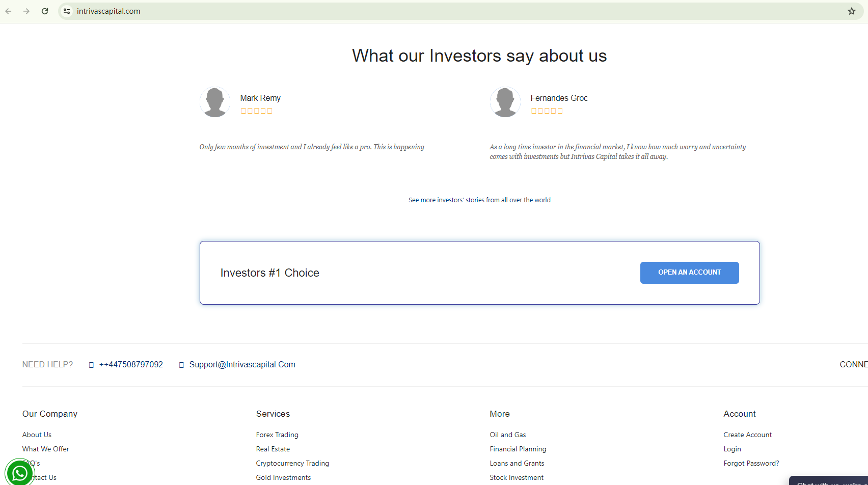Open the WhatsApp chat icon
Viewport: 868px width, 485px height.
19,473
